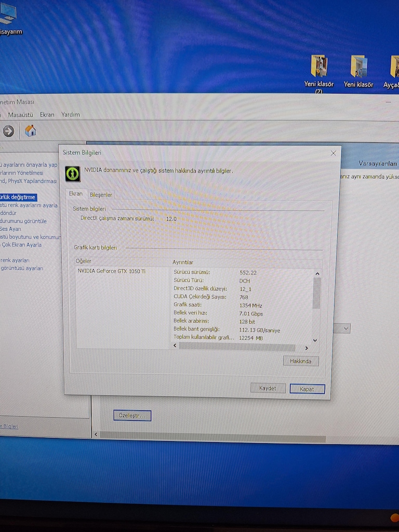Select the Yeni klasör (2) desktop folder
399x532 pixels.
click(319, 74)
